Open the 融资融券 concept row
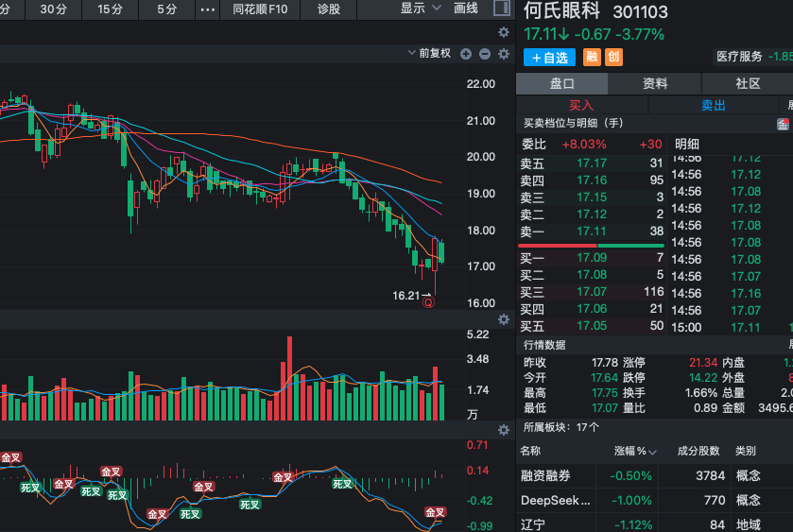 (654, 475)
